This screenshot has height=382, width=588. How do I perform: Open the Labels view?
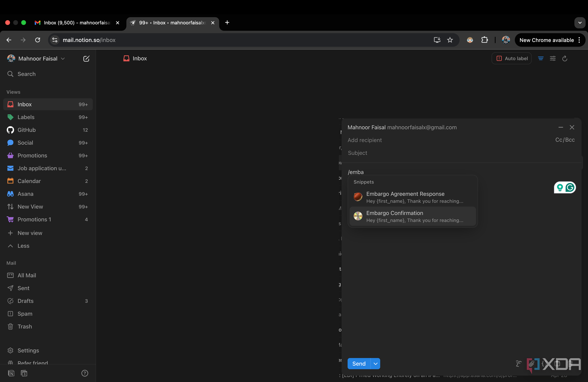pos(48,117)
